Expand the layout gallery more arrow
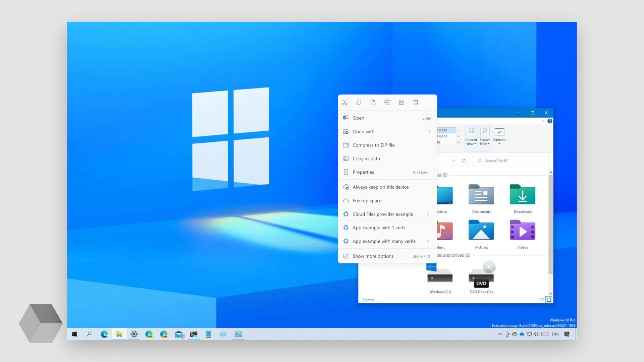 459,142
